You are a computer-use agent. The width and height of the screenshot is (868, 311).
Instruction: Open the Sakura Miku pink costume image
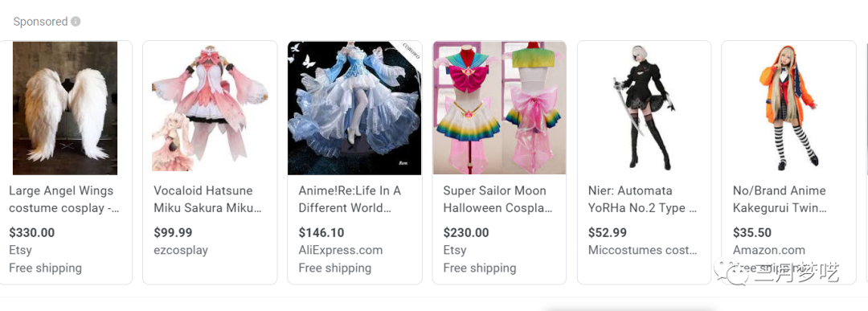pos(210,108)
